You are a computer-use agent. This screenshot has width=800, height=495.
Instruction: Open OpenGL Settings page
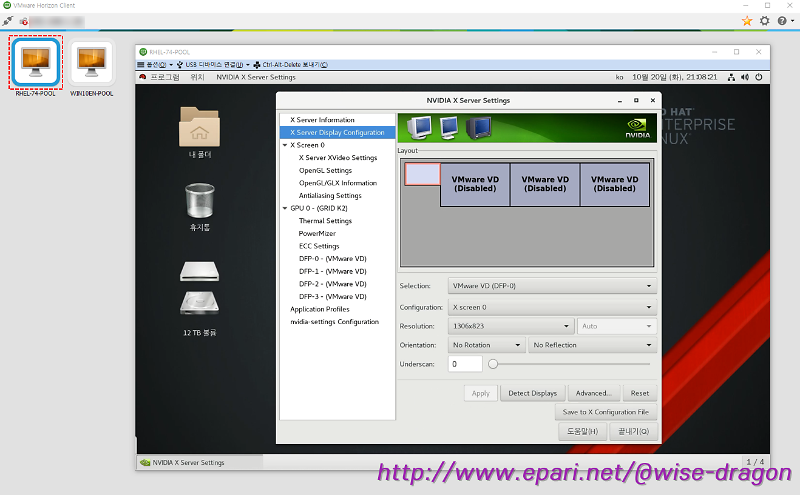(x=325, y=170)
